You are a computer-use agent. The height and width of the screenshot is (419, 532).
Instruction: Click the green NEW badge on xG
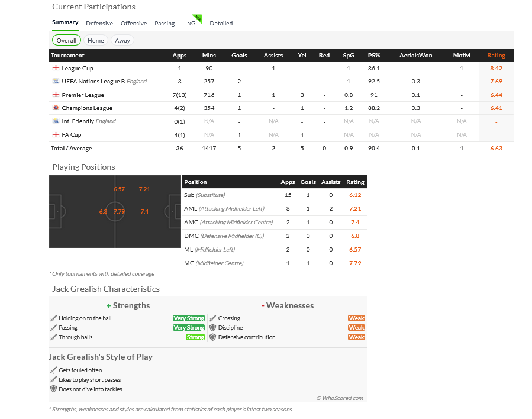pyautogui.click(x=198, y=18)
